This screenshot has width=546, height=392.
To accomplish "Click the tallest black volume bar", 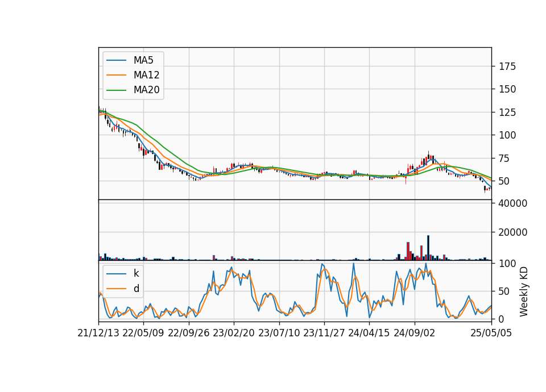I will tap(428, 248).
